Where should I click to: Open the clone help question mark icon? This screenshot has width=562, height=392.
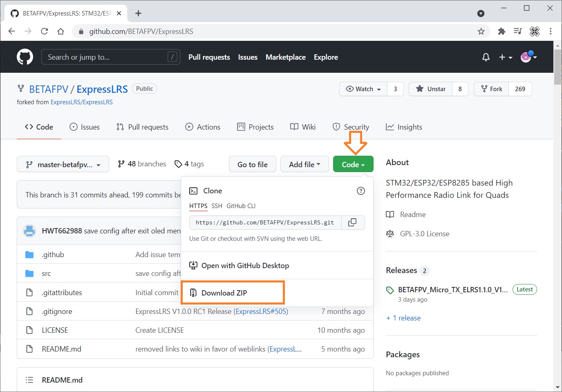(x=361, y=191)
